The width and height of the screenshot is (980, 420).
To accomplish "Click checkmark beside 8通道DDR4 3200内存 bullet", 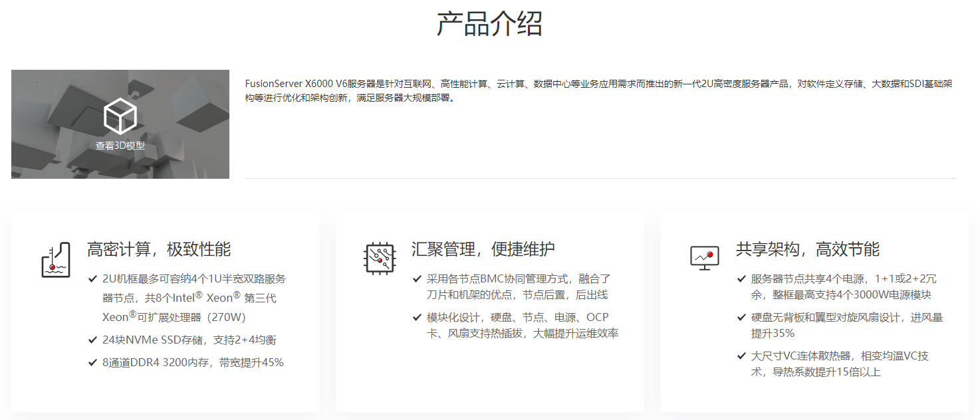I will [x=92, y=363].
